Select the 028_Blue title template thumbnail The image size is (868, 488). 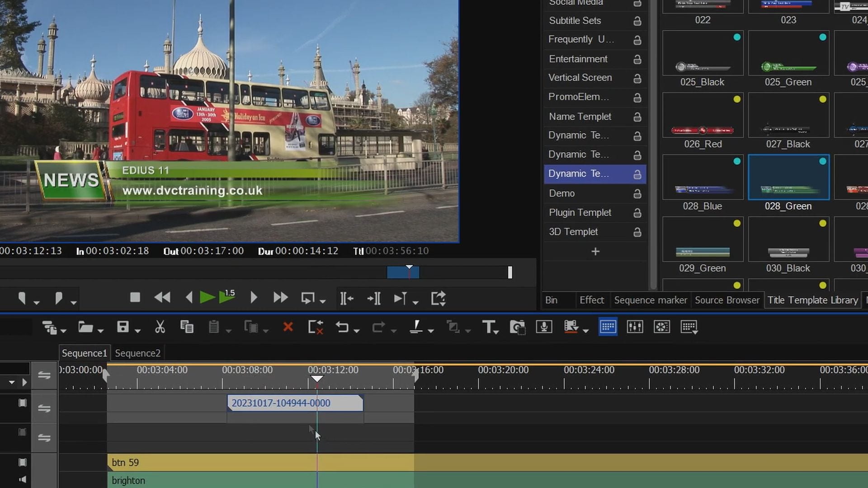click(x=703, y=178)
